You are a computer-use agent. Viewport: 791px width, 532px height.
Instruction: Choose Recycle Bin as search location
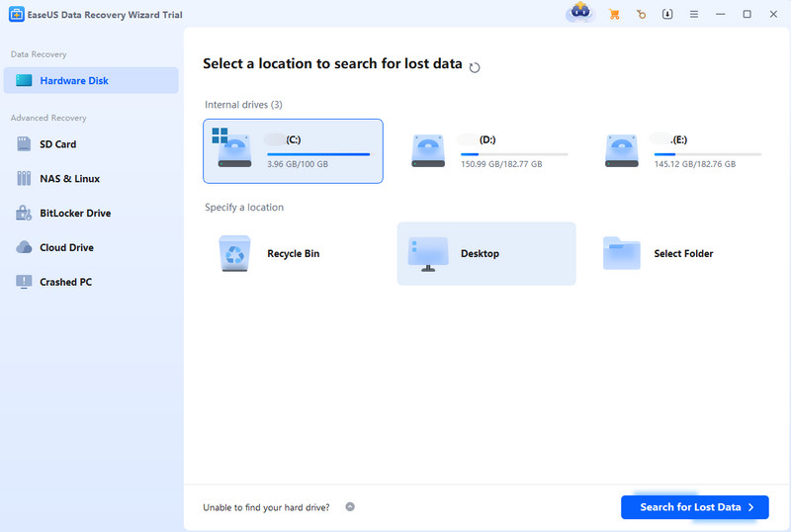coord(293,254)
